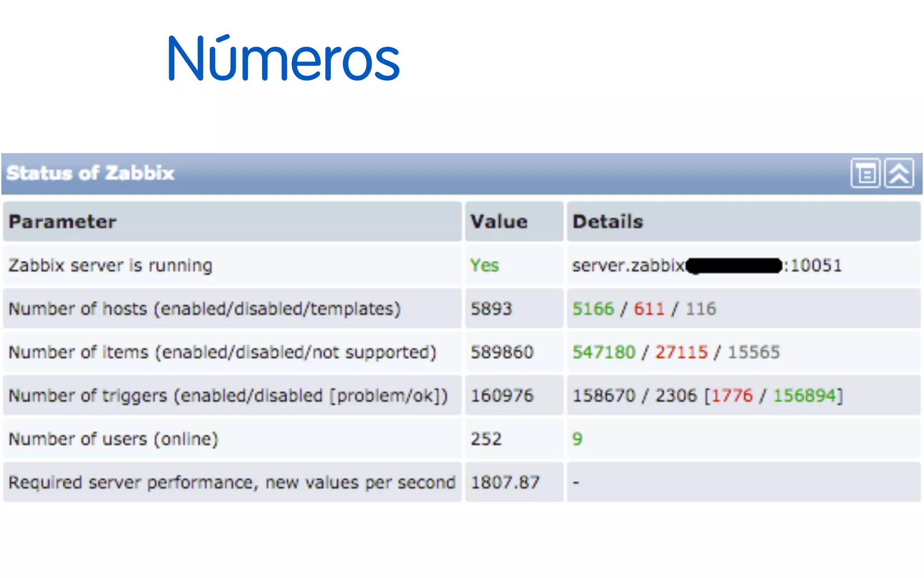Click enabled hosts count 5166

tap(593, 309)
